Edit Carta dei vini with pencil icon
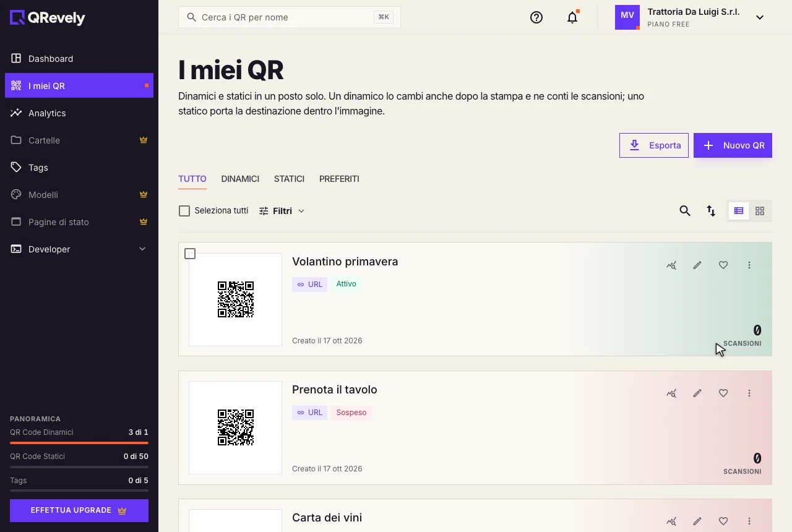The width and height of the screenshot is (792, 532). [x=697, y=521]
